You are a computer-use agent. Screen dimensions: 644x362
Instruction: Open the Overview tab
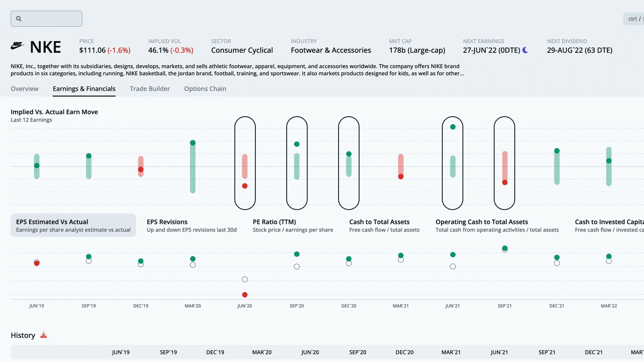(x=25, y=88)
